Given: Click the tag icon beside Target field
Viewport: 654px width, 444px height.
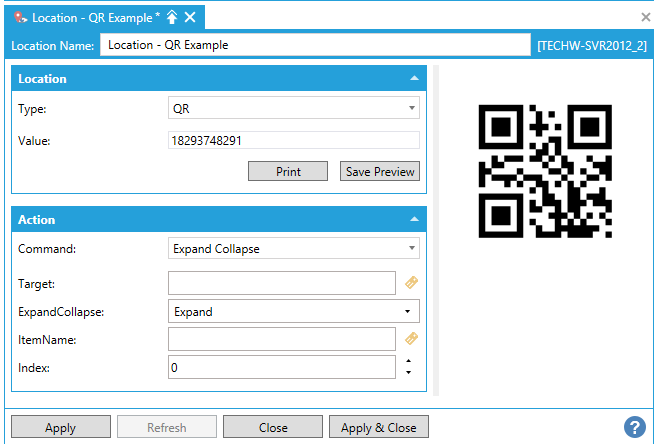Looking at the screenshot, I should coord(410,284).
